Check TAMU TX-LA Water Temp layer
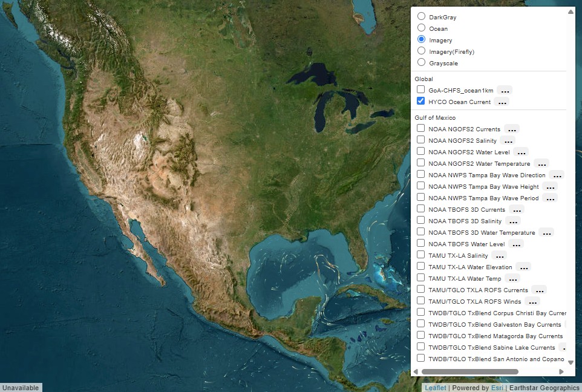 420,278
